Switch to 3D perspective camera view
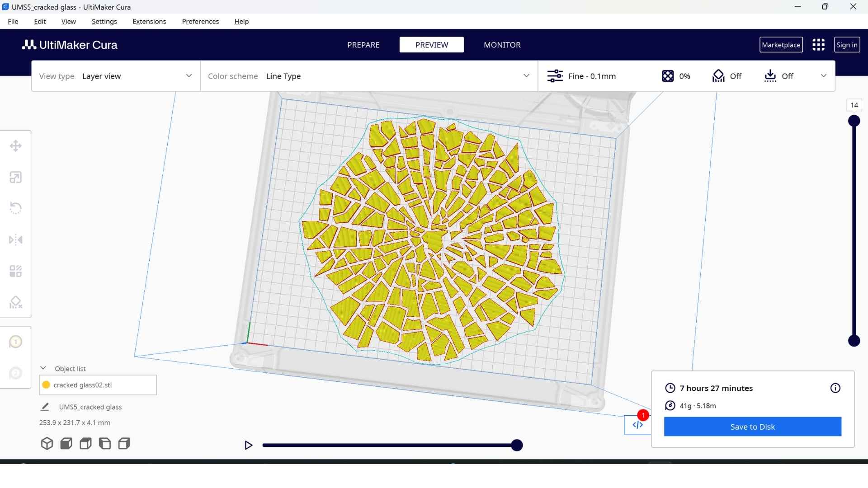Viewport: 868px width, 488px height. click(x=47, y=444)
